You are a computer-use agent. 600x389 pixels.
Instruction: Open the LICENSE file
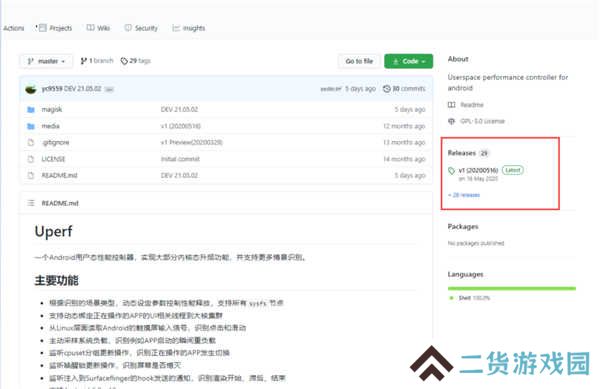click(53, 159)
